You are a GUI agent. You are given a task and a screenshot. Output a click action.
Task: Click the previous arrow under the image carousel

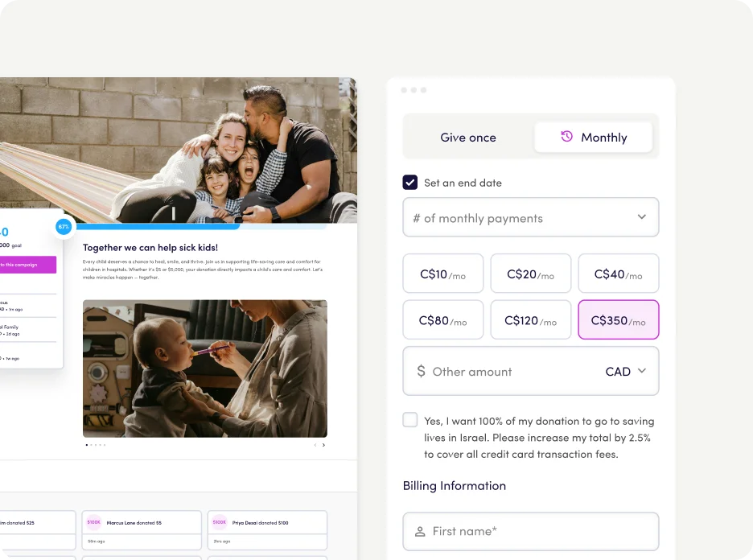(315, 445)
